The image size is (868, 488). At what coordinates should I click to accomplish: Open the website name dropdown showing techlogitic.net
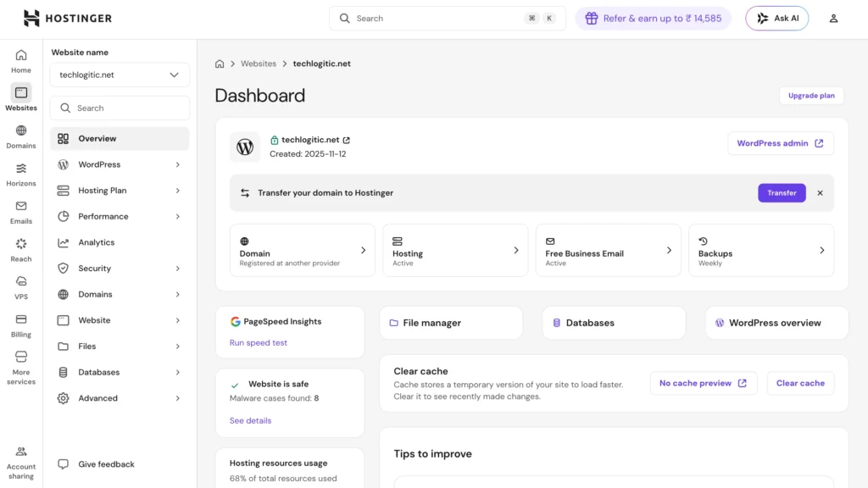coord(119,75)
